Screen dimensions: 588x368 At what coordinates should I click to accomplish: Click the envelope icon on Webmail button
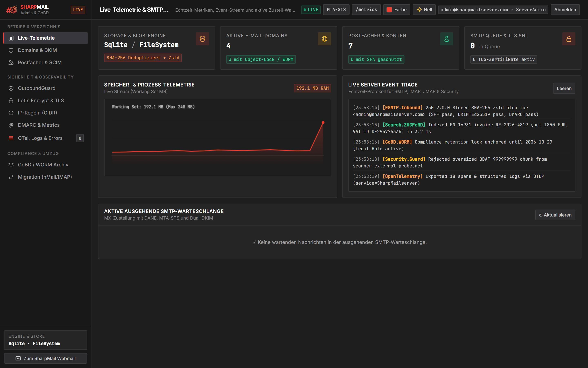tap(18, 358)
